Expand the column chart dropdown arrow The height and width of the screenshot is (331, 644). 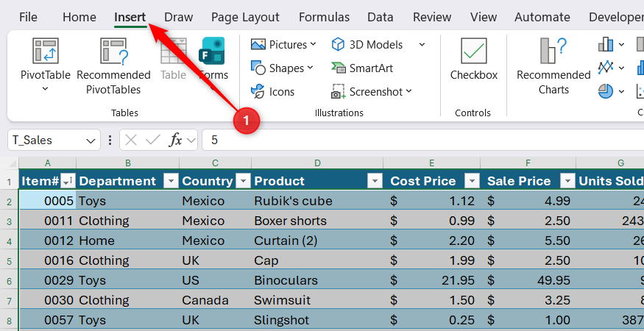coord(621,44)
